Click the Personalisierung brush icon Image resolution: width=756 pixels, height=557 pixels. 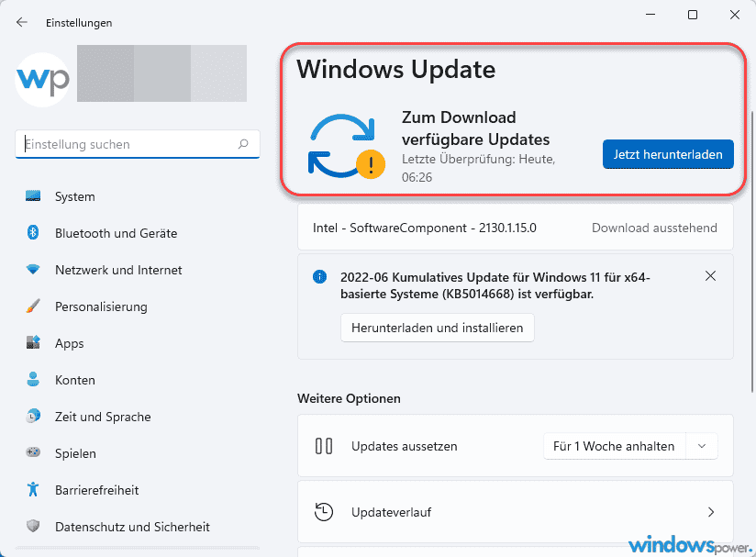(33, 306)
